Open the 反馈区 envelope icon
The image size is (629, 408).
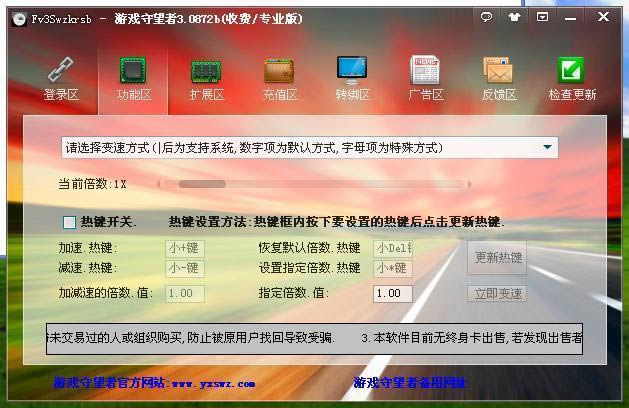(498, 71)
